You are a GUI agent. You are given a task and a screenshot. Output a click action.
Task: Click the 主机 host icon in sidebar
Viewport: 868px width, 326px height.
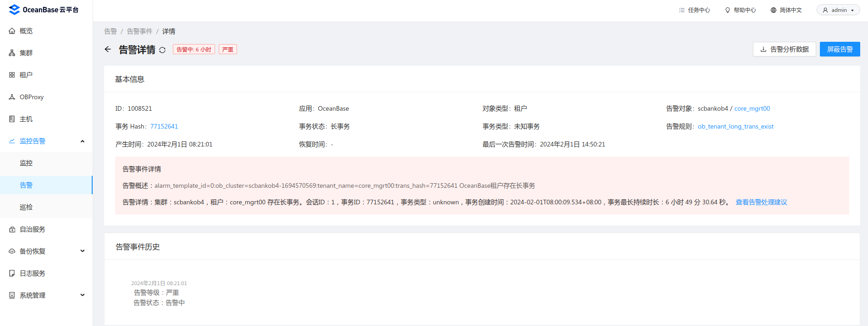coord(12,119)
